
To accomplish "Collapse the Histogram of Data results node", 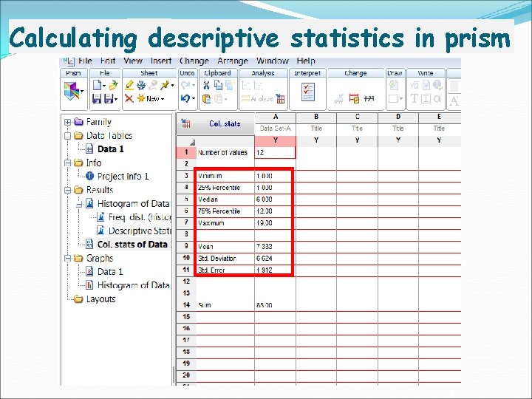I will click(x=79, y=204).
